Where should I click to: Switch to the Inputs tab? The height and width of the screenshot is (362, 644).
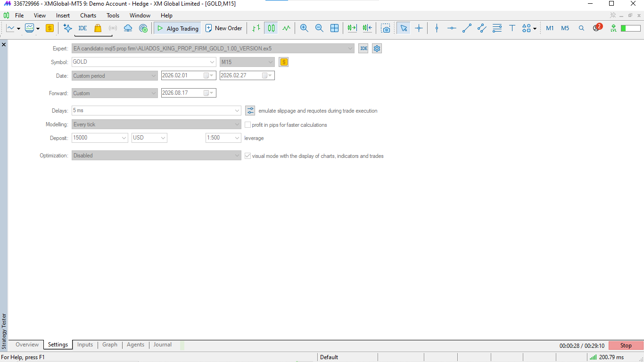(x=85, y=345)
